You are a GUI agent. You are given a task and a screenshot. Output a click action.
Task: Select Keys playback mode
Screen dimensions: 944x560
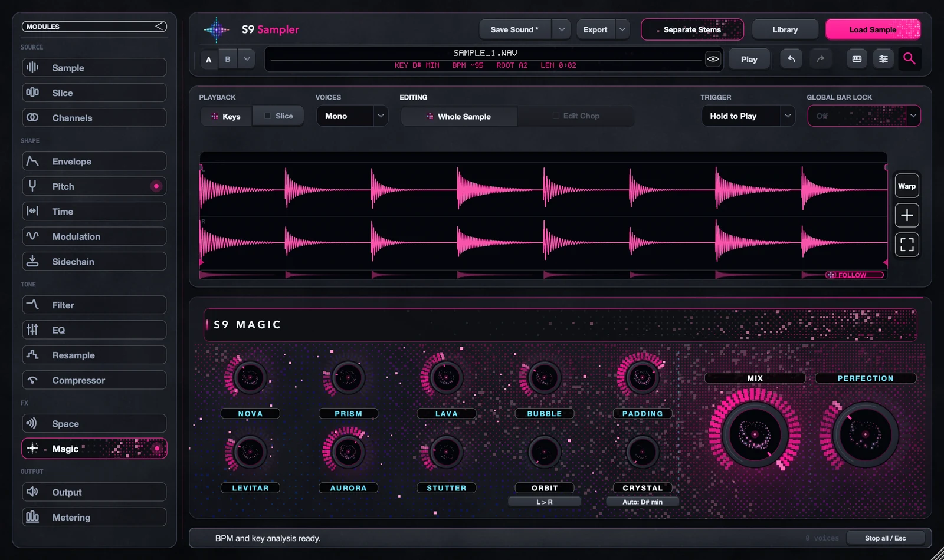point(226,116)
